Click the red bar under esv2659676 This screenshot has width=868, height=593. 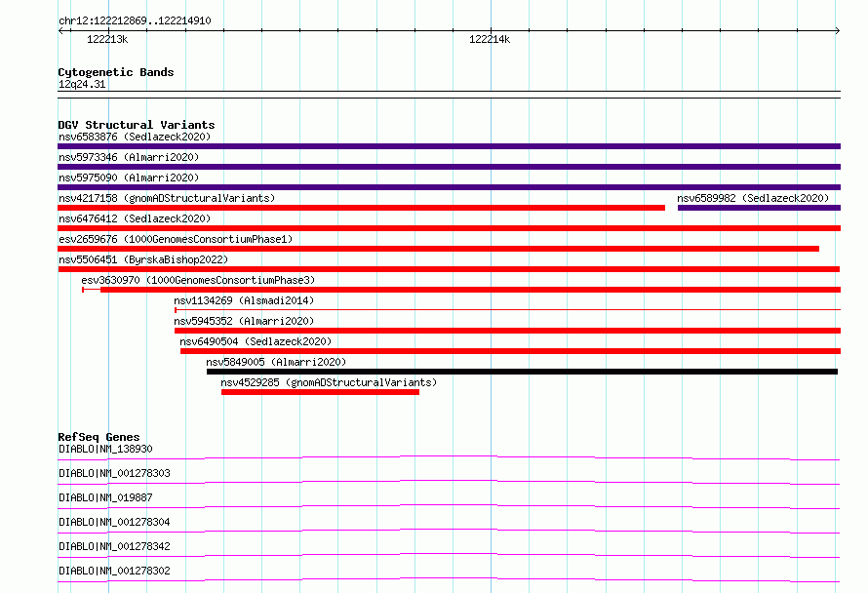(x=439, y=249)
